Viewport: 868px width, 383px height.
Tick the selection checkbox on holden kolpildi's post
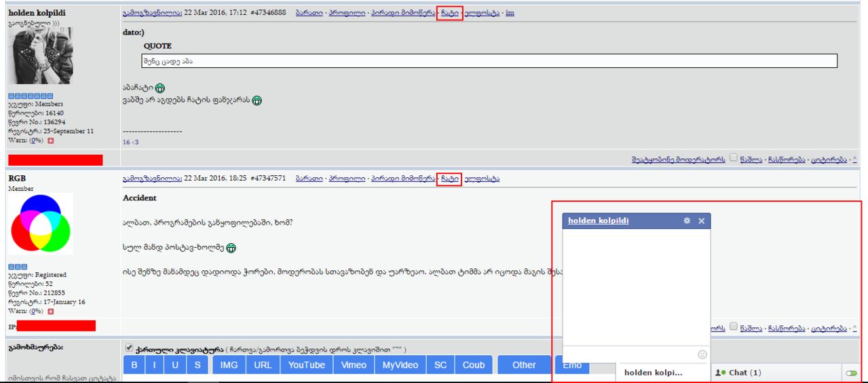point(733,158)
